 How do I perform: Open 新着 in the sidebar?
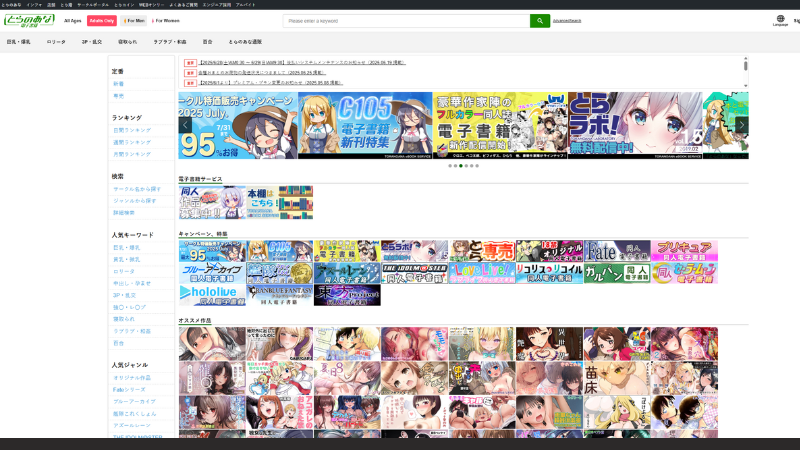point(118,84)
